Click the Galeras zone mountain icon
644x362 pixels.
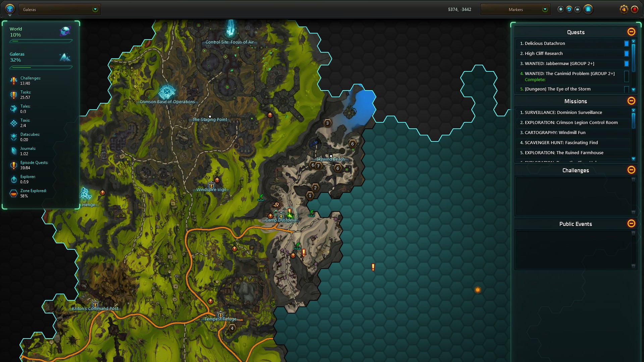click(65, 57)
